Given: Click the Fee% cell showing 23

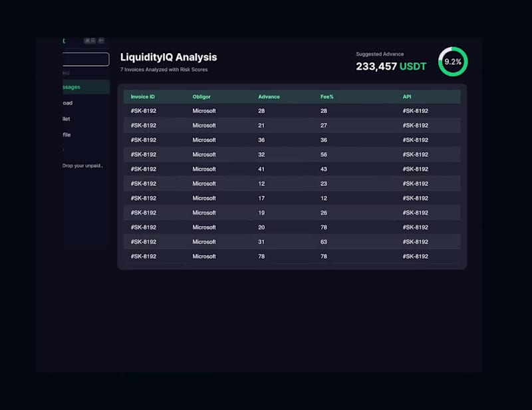Looking at the screenshot, I should coord(324,184).
